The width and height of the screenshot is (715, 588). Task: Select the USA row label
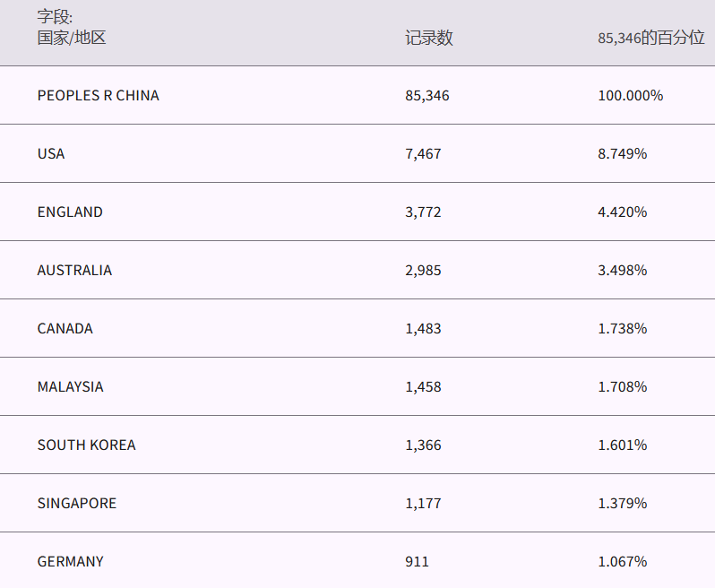[51, 153]
